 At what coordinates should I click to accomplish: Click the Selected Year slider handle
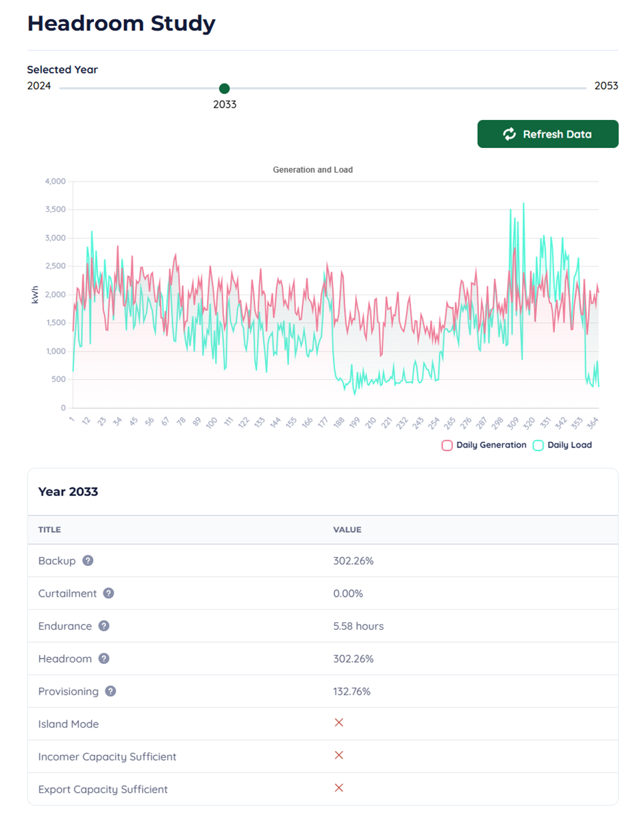pyautogui.click(x=224, y=88)
